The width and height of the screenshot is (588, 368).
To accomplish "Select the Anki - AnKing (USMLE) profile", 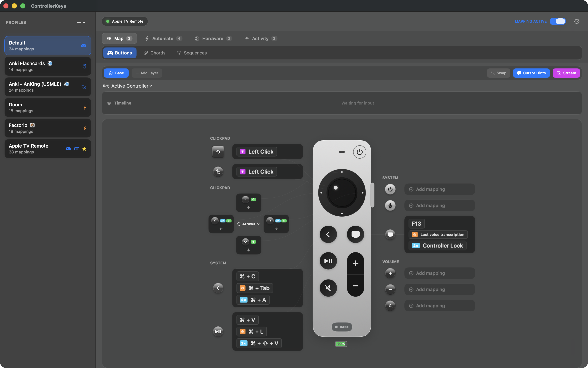I will coord(48,87).
